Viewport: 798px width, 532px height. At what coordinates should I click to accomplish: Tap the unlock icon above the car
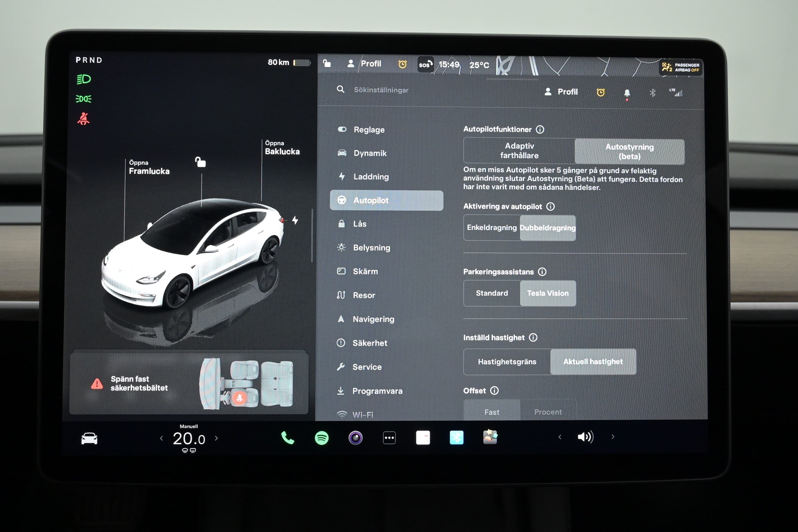click(x=200, y=162)
